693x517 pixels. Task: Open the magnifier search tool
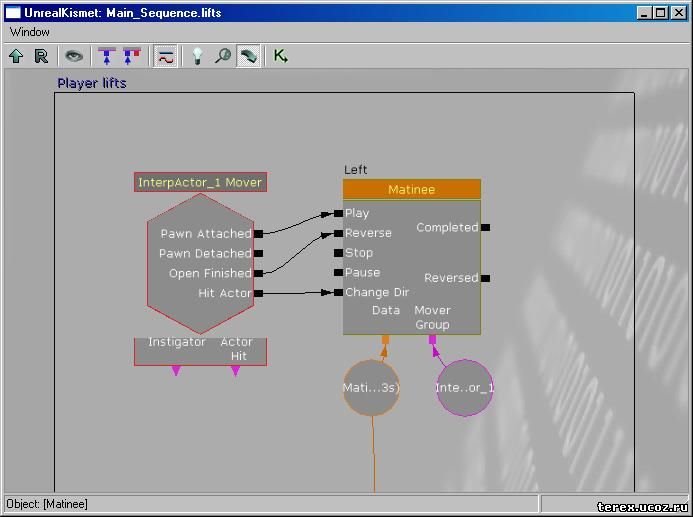tap(222, 56)
